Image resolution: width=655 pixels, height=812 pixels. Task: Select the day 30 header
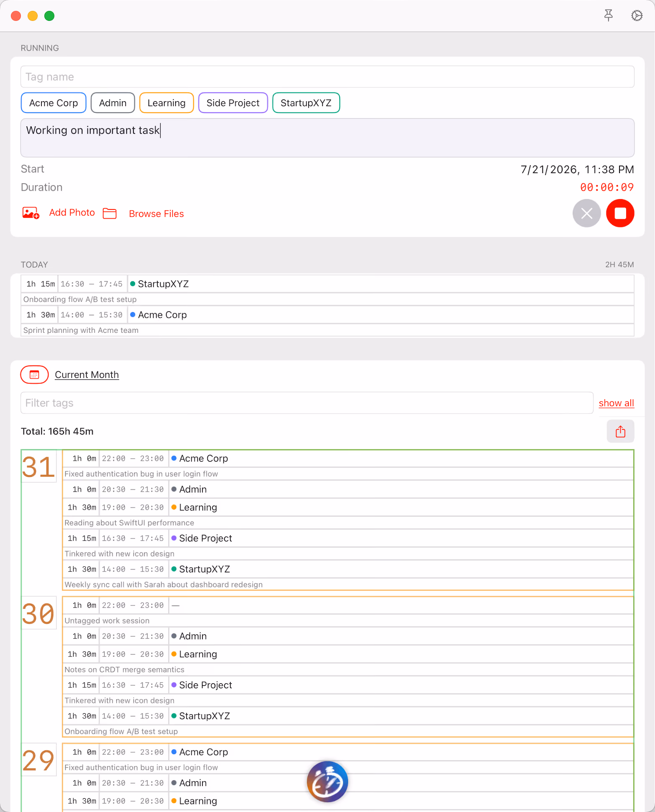[x=38, y=613]
